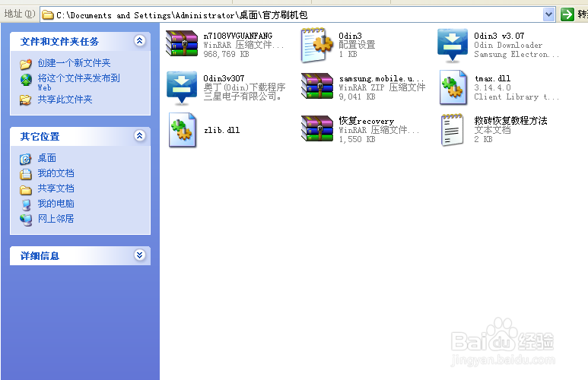Click the 9,041 KB size text
The height and width of the screenshot is (380, 588).
[357, 97]
